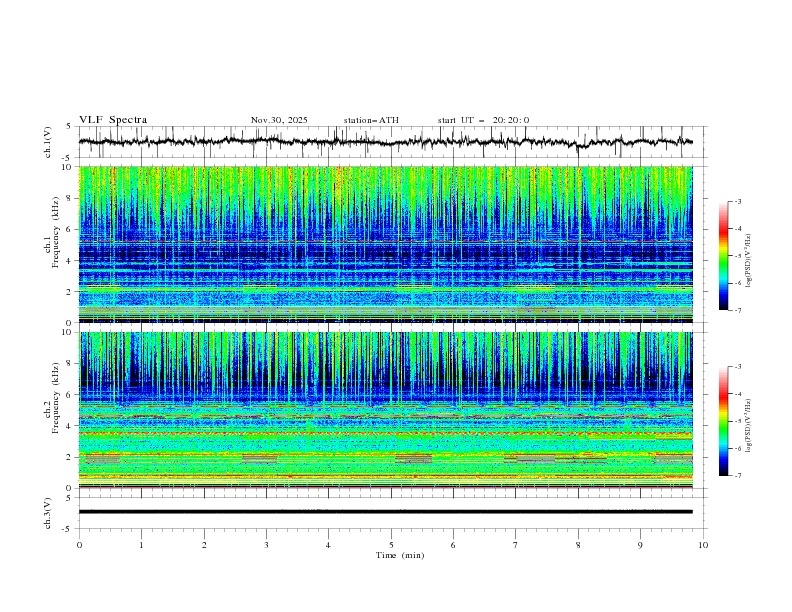The width and height of the screenshot is (792, 612).
Task: Click the "VLF Spectra" plot title
Action: [x=113, y=120]
